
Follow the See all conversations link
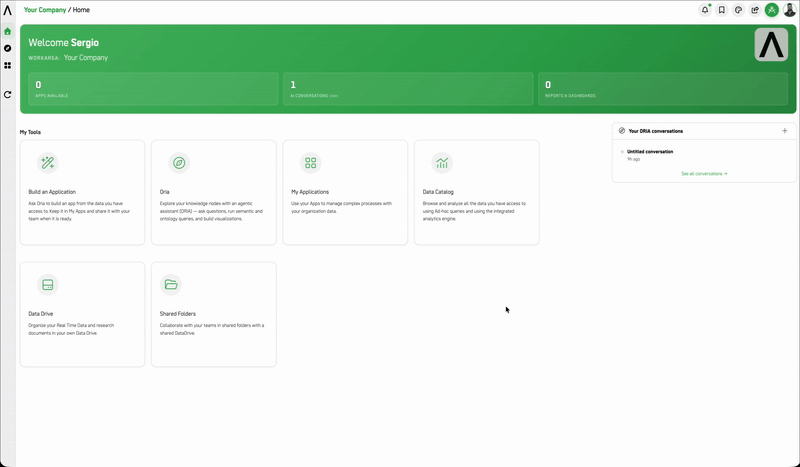[704, 174]
